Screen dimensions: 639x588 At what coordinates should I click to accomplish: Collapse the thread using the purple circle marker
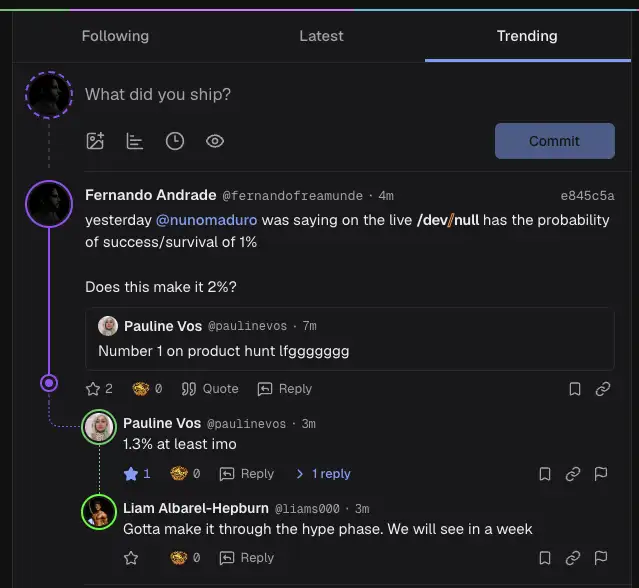point(49,383)
